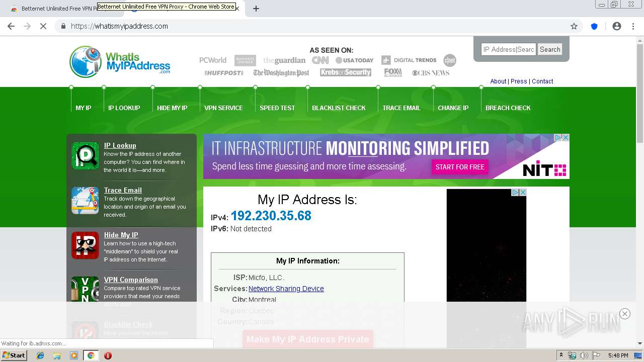Open the media player taskbar icon

[74, 355]
